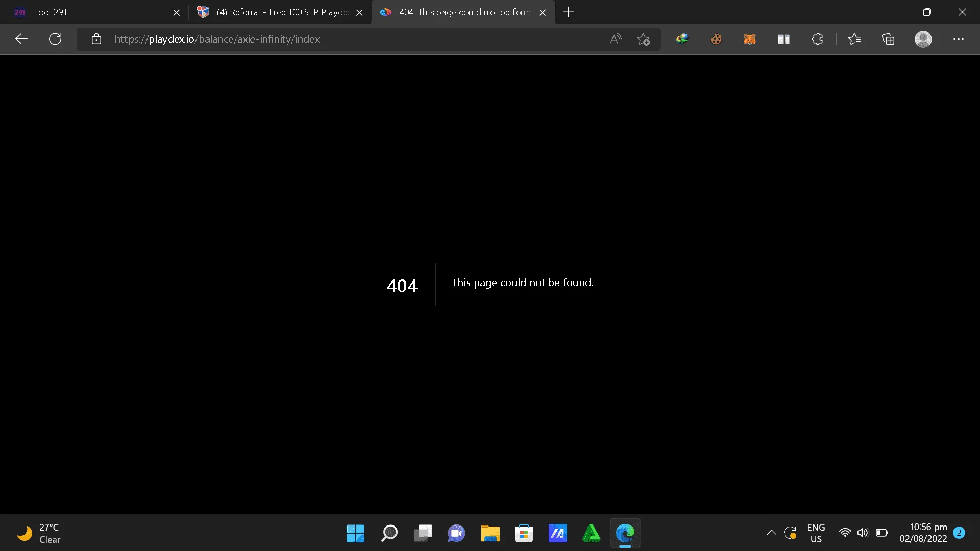Click the playdex.io address bar URL
Screen dimensions: 980x551
pos(217,39)
